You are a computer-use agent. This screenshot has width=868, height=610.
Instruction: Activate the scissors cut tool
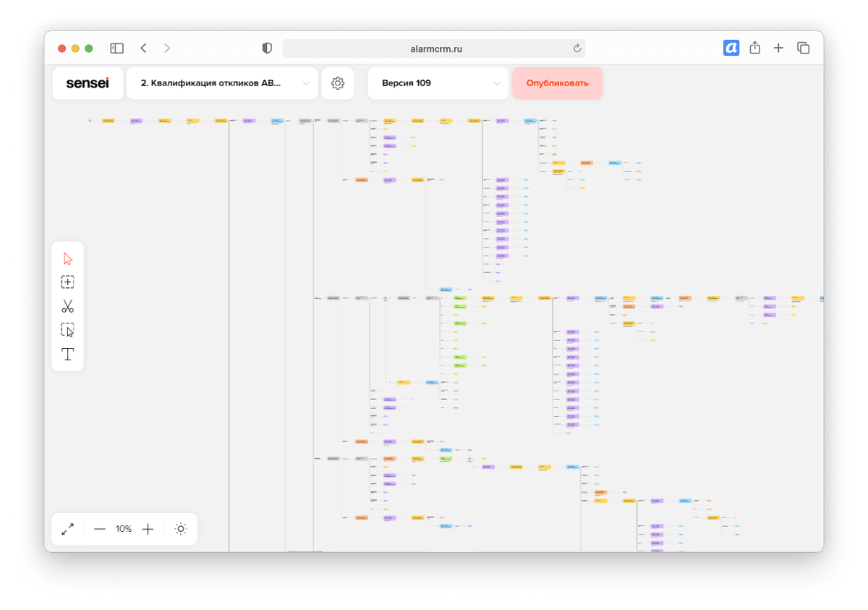(x=67, y=306)
